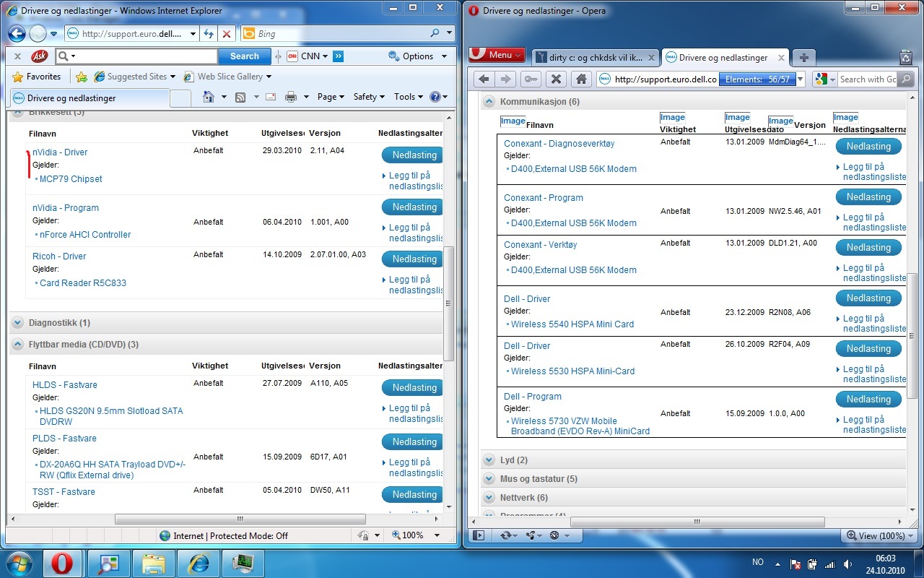Open Wireless 5540 HSPA Mini Card link
924x578 pixels.
pos(572,324)
